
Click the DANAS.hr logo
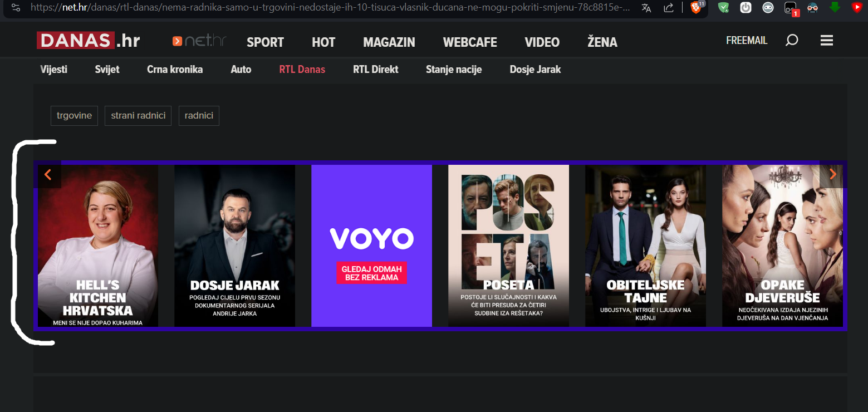point(88,41)
